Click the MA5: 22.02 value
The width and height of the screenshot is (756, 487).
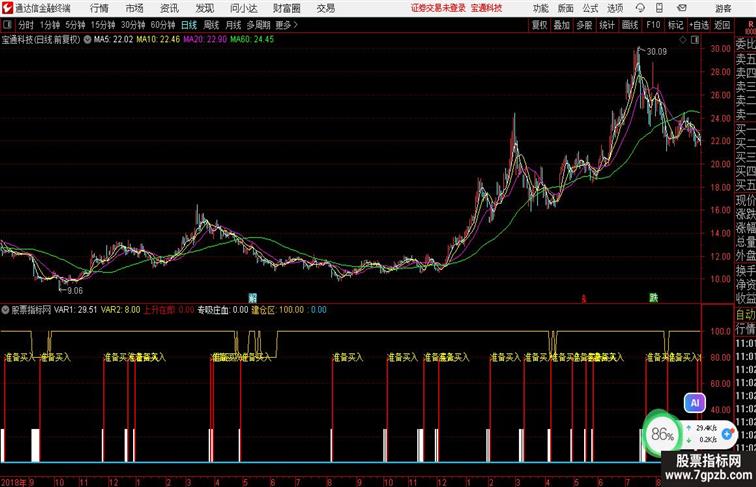(113, 40)
